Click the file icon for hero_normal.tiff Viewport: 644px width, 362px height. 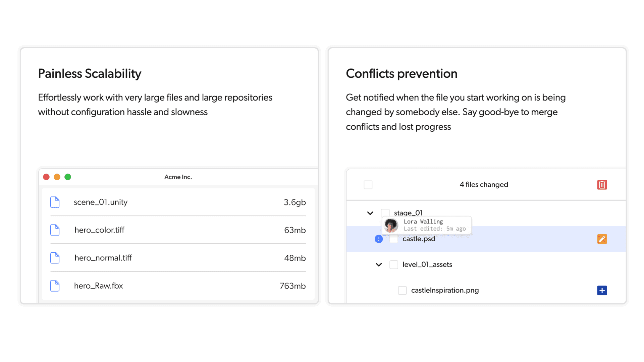coord(55,258)
